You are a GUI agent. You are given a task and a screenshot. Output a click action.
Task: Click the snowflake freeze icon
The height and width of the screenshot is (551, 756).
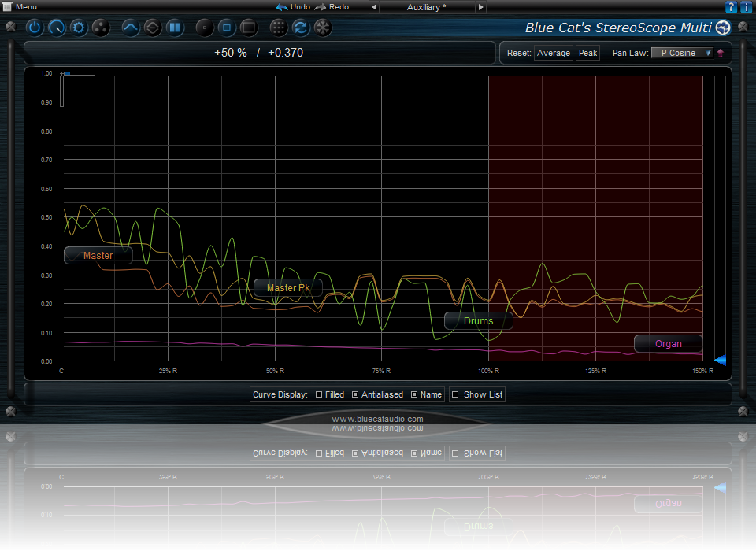(x=322, y=28)
